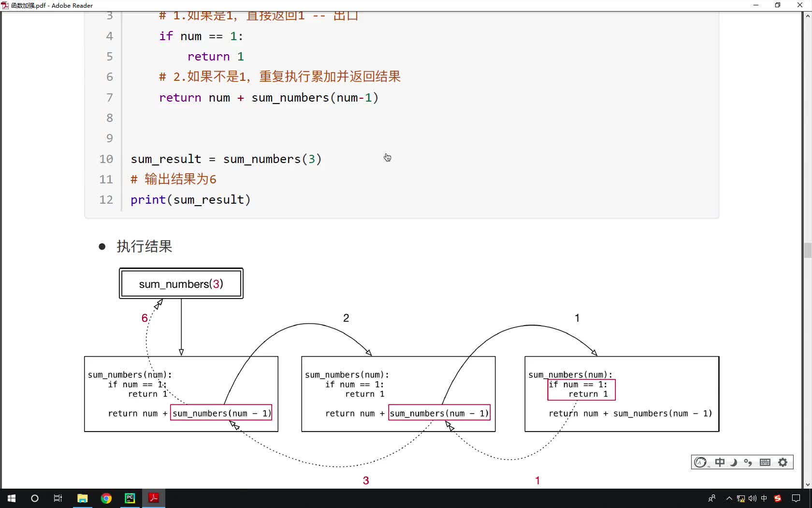Click the Sogou IME logo icon
Screen dimensions: 812x508
coord(700,463)
